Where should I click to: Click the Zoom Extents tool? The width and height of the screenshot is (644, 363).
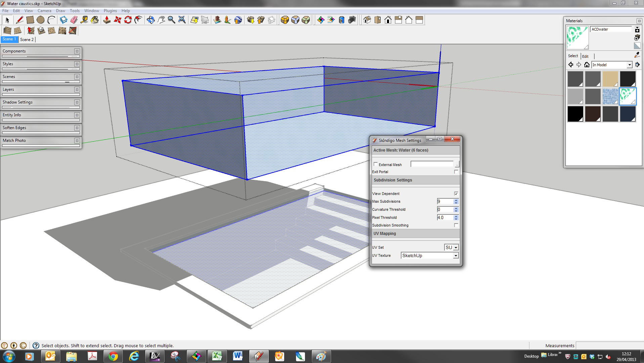[182, 20]
